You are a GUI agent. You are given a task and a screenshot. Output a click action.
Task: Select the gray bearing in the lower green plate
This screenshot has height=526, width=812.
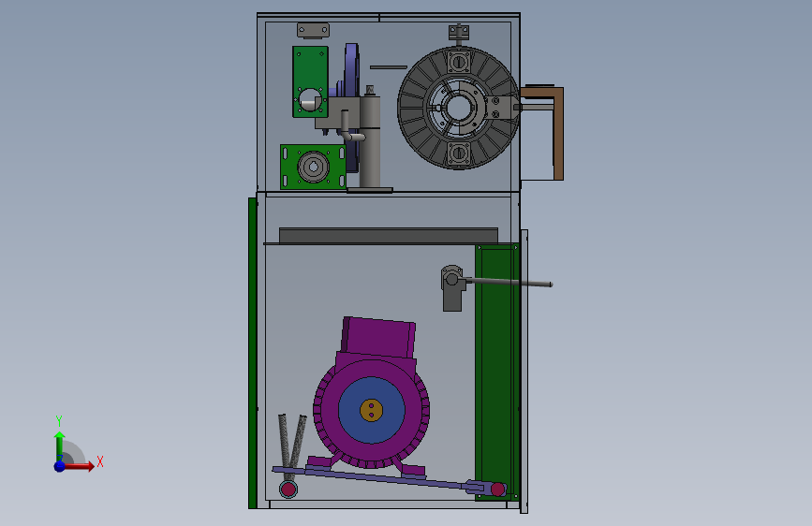point(313,167)
